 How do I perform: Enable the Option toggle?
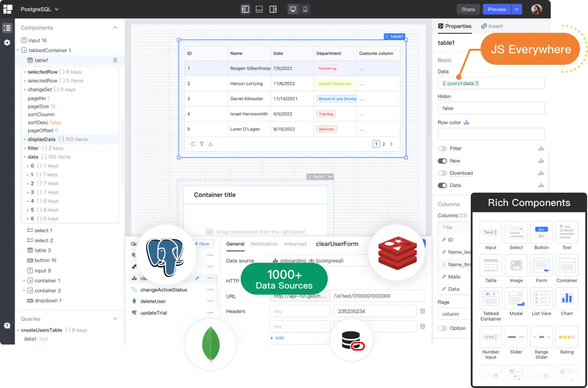tap(442, 328)
